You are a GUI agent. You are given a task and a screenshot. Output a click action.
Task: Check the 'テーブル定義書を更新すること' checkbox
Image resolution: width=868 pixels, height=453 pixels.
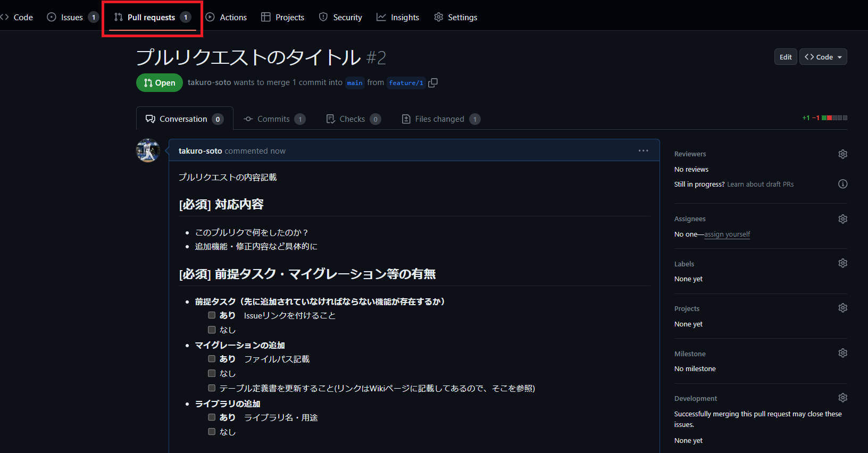pos(212,388)
